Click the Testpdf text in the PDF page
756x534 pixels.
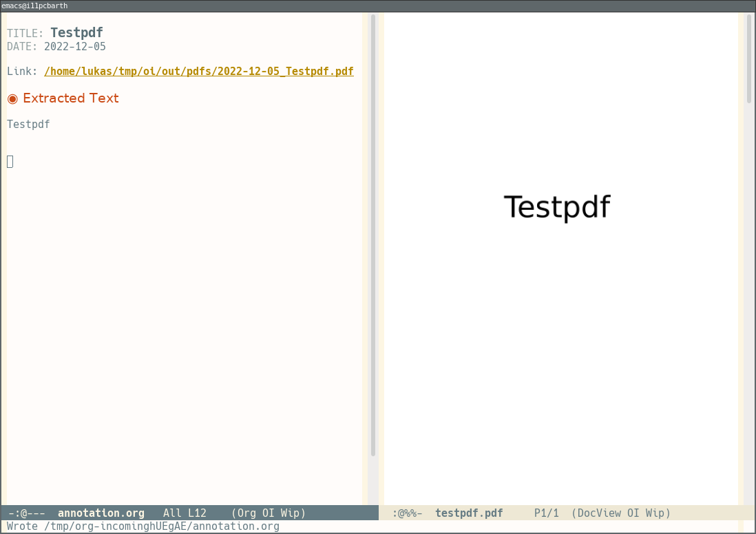557,208
